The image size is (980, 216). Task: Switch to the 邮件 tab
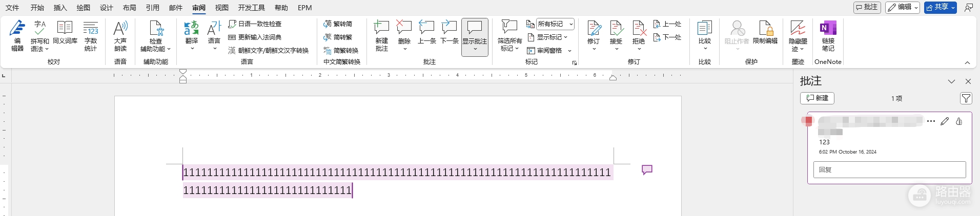tap(176, 8)
